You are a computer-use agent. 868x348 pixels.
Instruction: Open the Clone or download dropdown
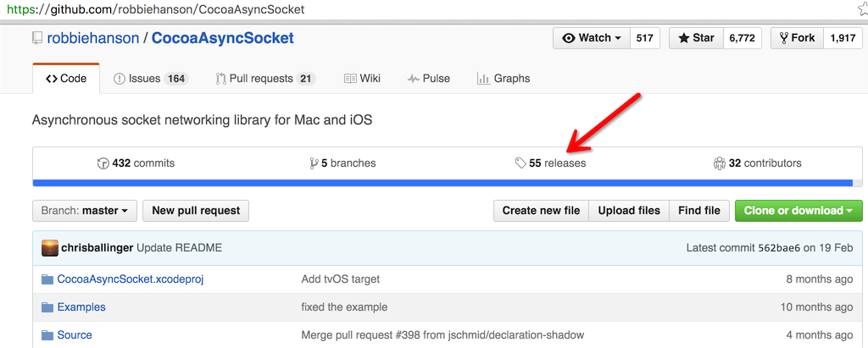click(x=798, y=211)
